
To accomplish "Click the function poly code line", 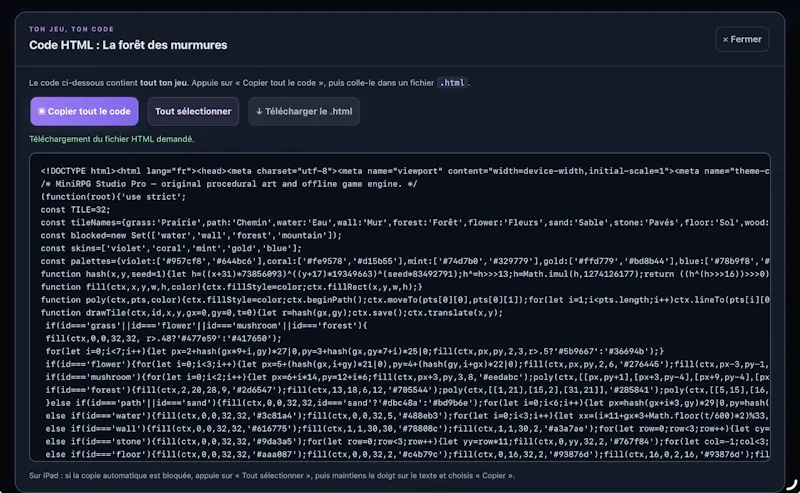I will point(405,300).
